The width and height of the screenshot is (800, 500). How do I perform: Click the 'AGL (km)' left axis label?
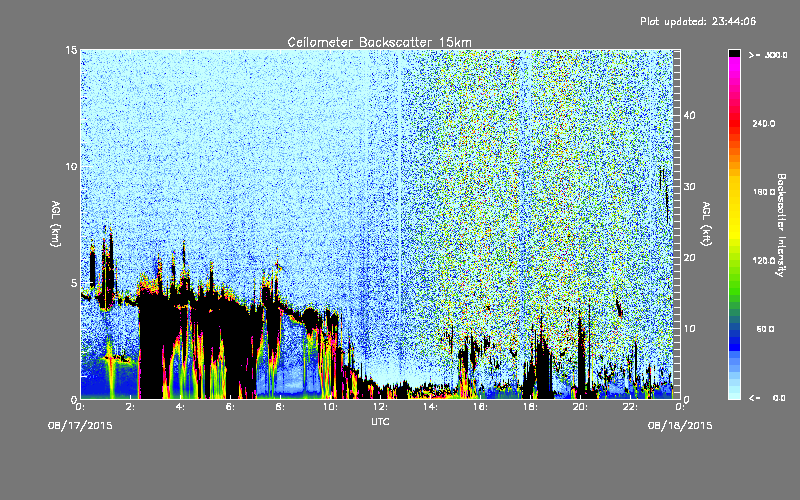click(56, 224)
